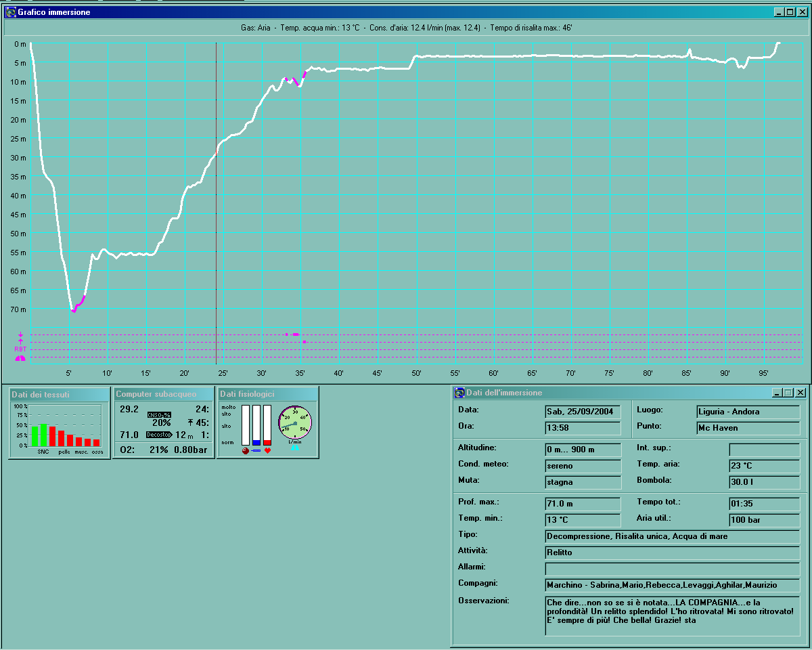The image size is (812, 650).
Task: Close the Dati dell'immersione window
Action: click(800, 393)
